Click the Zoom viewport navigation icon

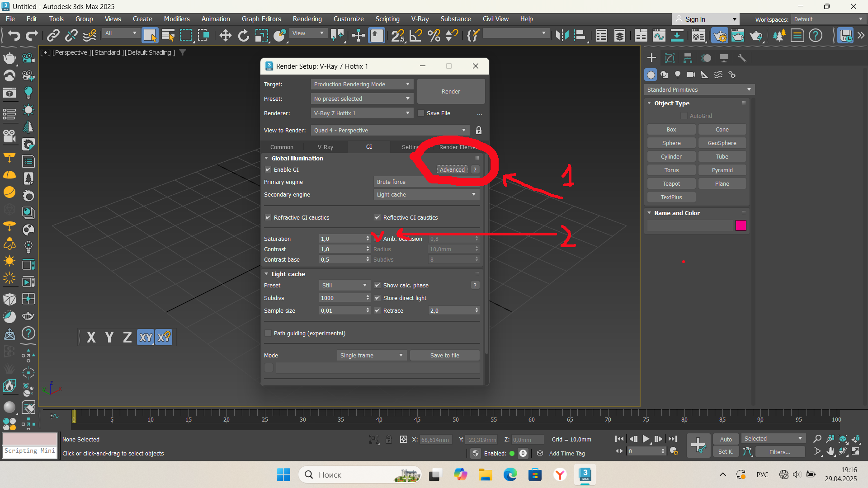[x=817, y=439]
